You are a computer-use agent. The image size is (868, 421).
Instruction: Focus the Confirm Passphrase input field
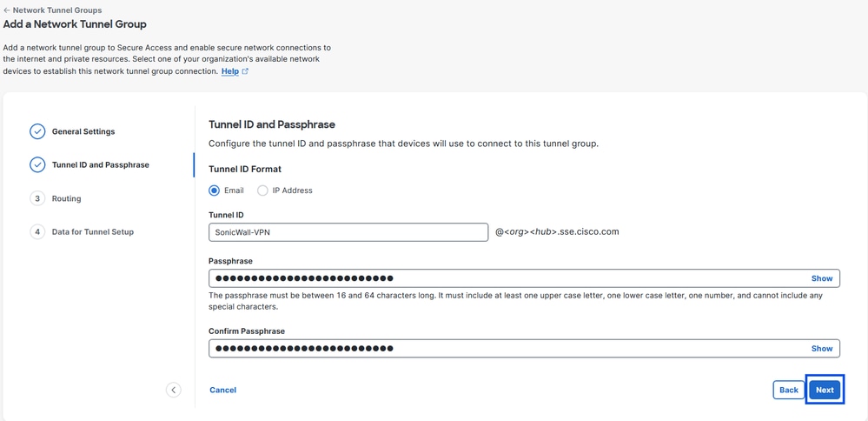click(504, 349)
